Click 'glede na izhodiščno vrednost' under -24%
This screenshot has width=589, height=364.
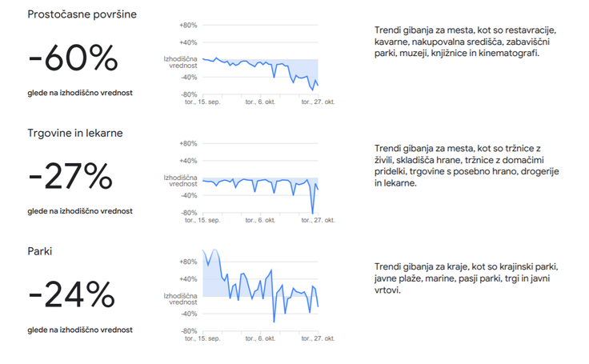(x=80, y=330)
